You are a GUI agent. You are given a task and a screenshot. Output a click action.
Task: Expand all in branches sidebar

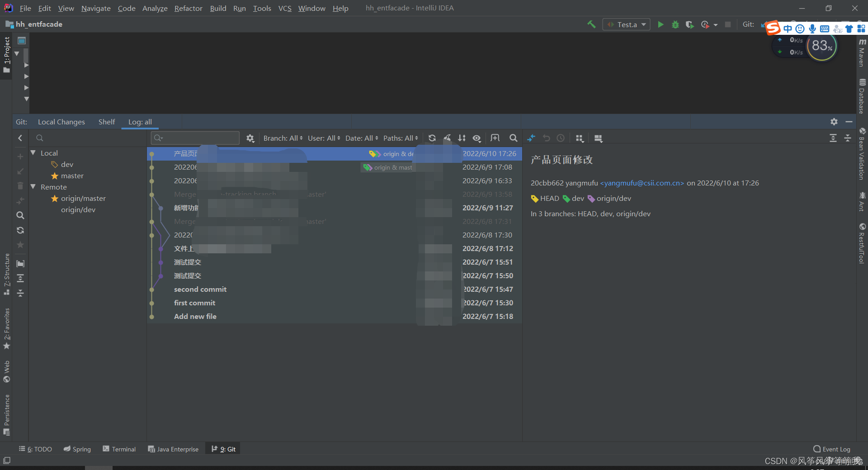pyautogui.click(x=20, y=278)
